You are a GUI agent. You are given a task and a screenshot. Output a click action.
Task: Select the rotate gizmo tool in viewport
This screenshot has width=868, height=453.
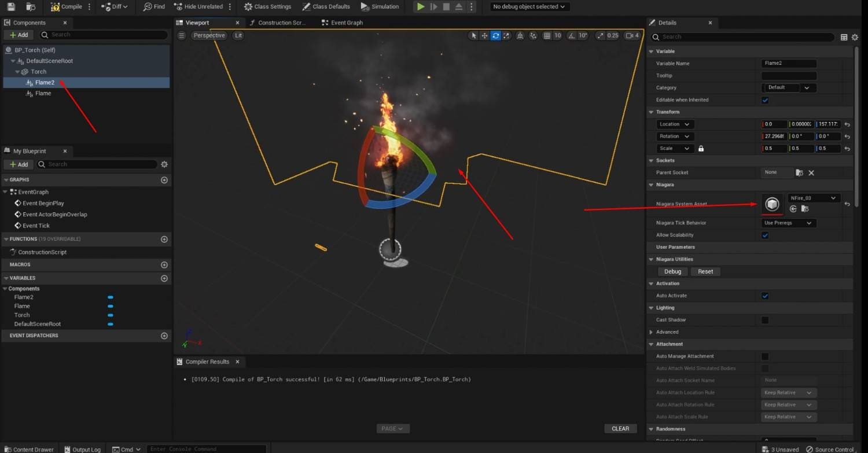(x=495, y=35)
